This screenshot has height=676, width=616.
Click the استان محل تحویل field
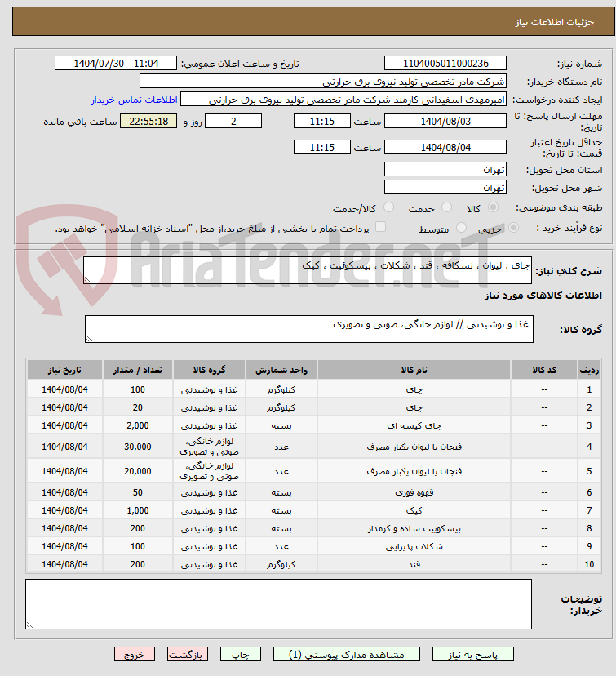pyautogui.click(x=445, y=169)
